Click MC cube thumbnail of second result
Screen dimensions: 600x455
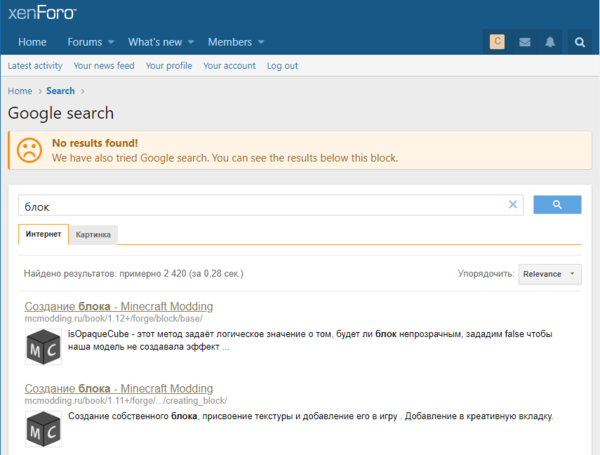(43, 429)
